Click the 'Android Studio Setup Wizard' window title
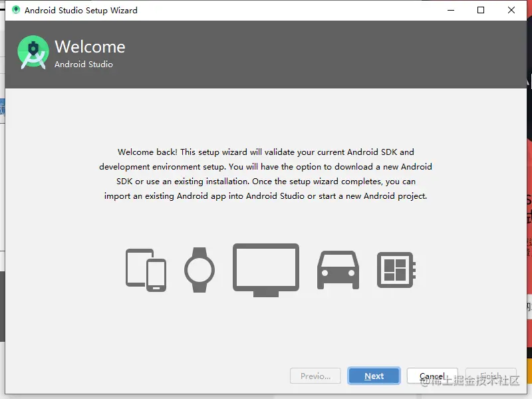 click(x=81, y=11)
